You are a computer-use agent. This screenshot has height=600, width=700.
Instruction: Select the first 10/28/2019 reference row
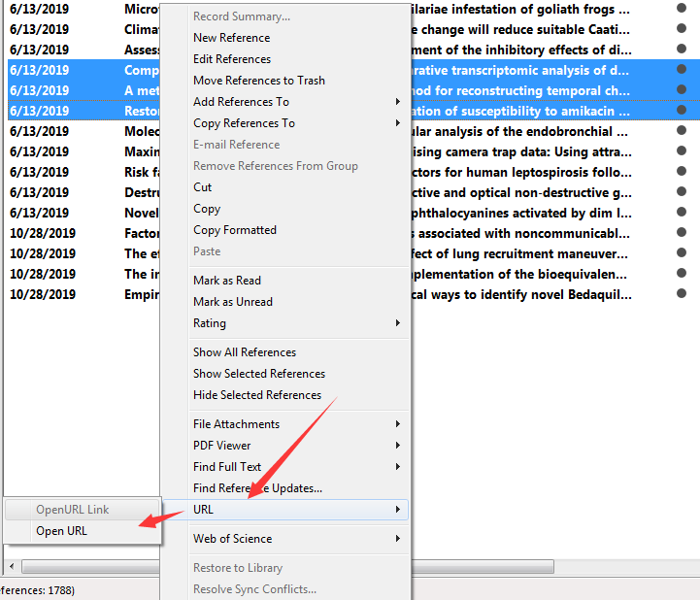coord(42,233)
